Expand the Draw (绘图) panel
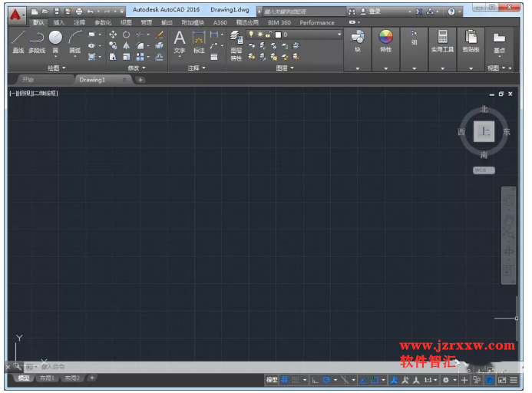 pos(56,68)
